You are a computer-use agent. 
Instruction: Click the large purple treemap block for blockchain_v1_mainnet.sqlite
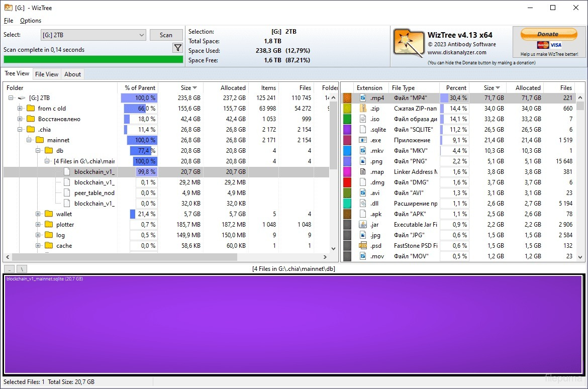click(x=294, y=324)
